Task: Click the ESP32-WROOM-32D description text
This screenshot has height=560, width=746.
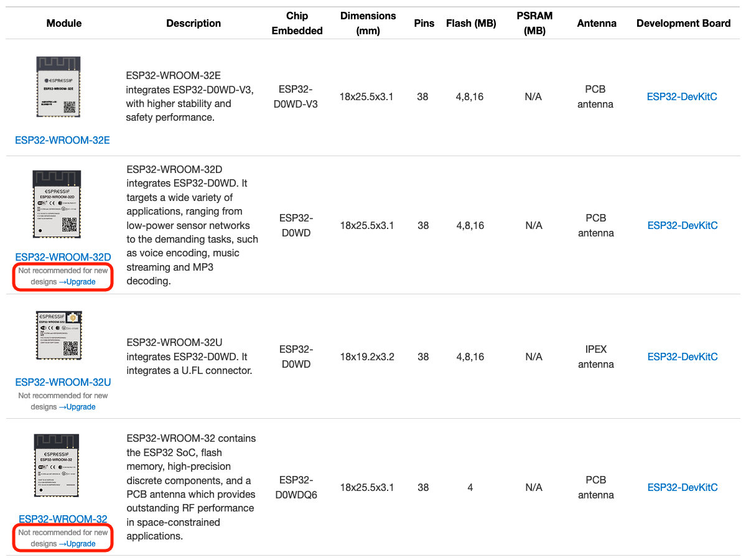Action: (x=192, y=225)
